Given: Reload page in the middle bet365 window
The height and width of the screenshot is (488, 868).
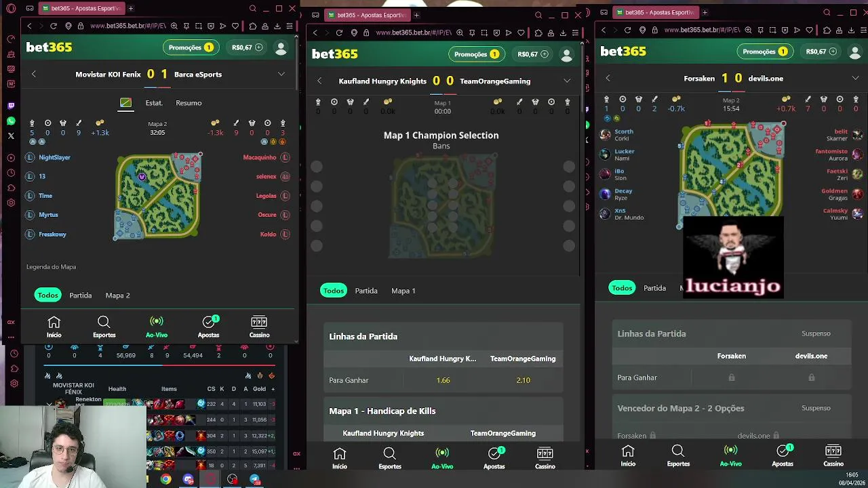Looking at the screenshot, I should coord(339,33).
